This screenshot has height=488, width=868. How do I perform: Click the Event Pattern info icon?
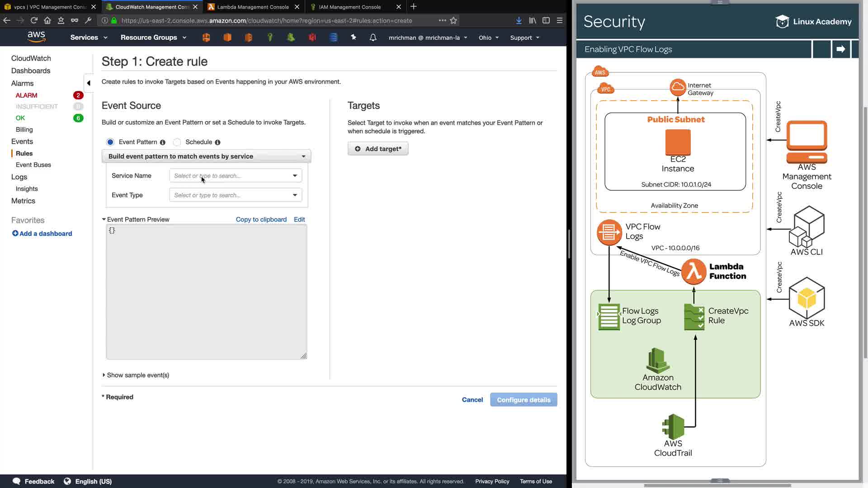point(163,142)
